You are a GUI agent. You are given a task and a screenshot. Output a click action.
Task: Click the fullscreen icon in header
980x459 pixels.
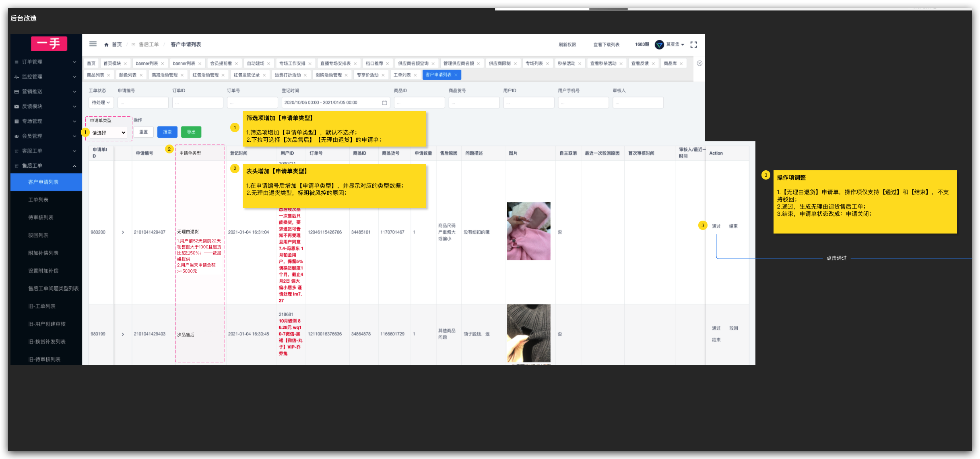[693, 45]
